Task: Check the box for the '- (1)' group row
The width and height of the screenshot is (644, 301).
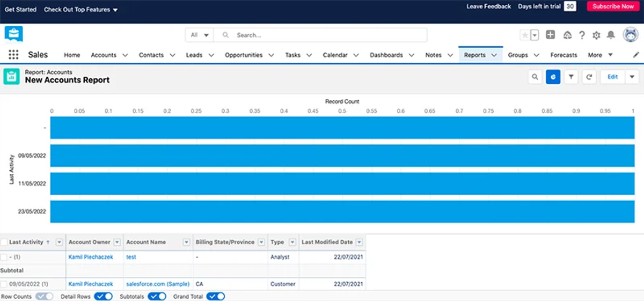Action: pos(4,257)
